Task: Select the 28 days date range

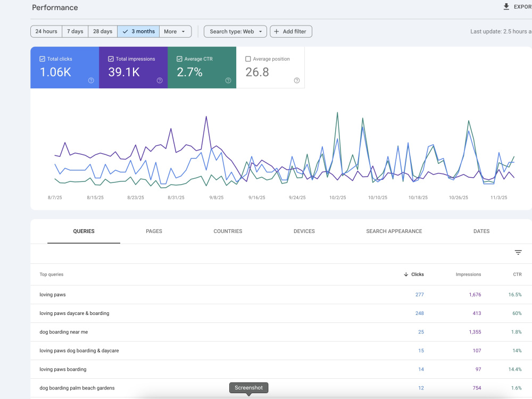Action: 103,31
